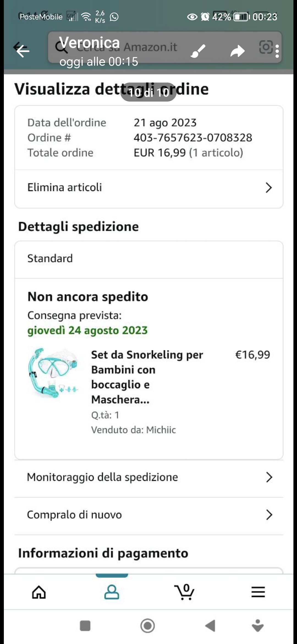Image resolution: width=297 pixels, height=644 pixels.
Task: Tap the navigation bar hide arrow
Action: pyautogui.click(x=258, y=626)
